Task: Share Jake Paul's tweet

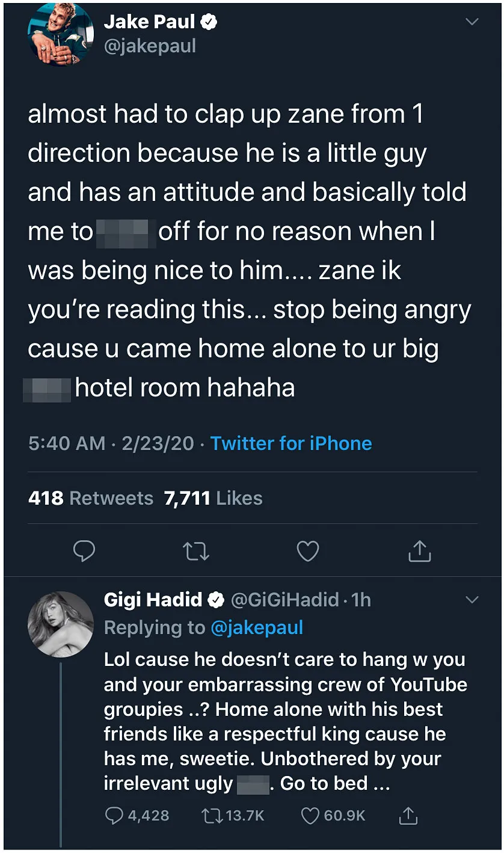Action: 419,550
